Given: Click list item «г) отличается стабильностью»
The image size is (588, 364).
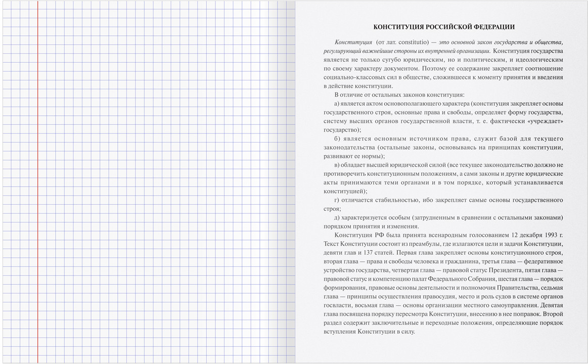Looking at the screenshot, I should [377, 200].
